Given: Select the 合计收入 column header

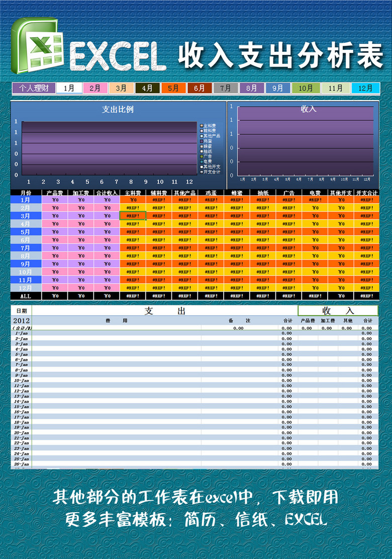Looking at the screenshot, I should pyautogui.click(x=107, y=193).
